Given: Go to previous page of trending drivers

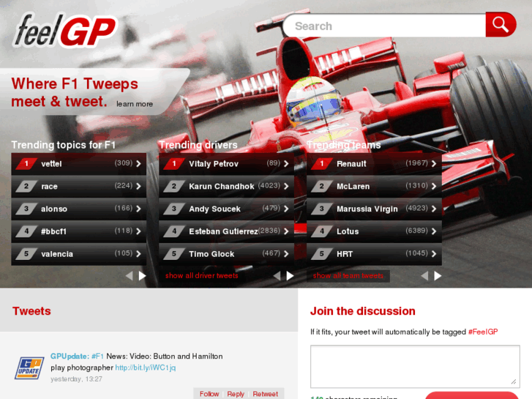Looking at the screenshot, I should [x=277, y=276].
